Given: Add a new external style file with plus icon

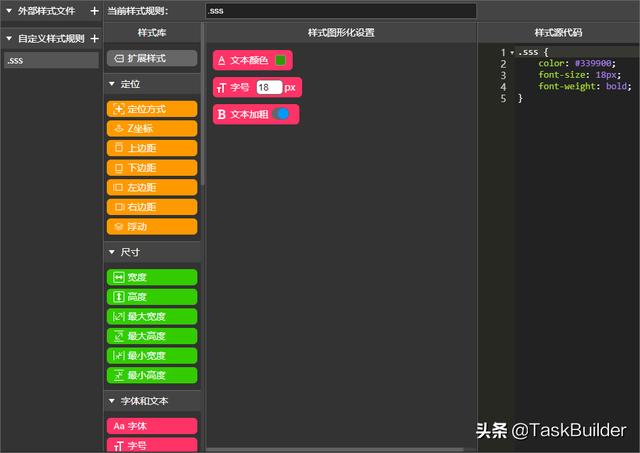Looking at the screenshot, I should [94, 11].
